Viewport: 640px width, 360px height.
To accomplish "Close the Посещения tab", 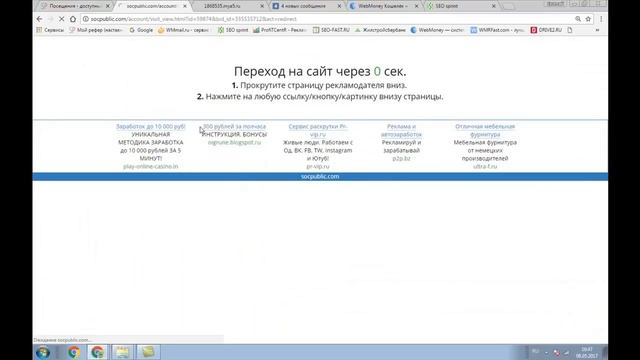I will click(x=108, y=6).
